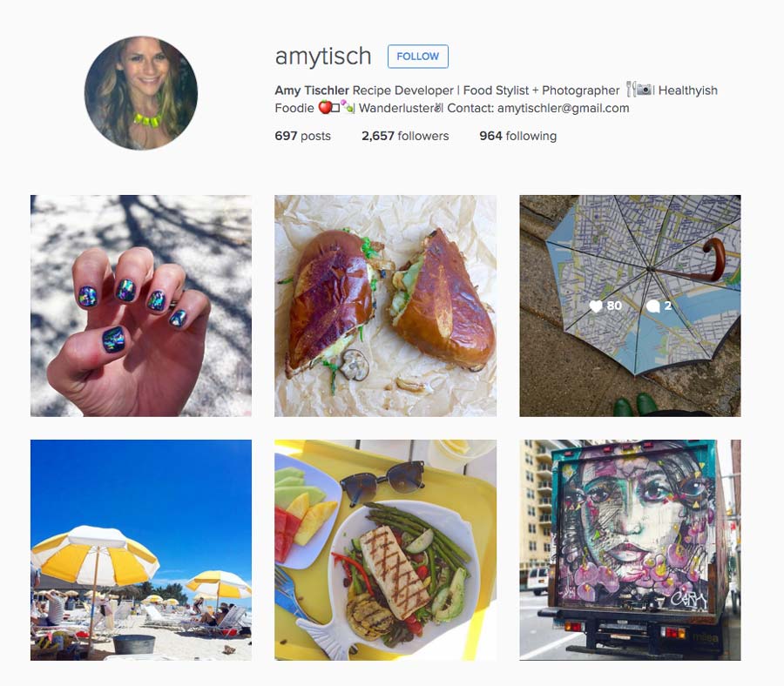
Task: Open the holographic nail polish photo
Action: (141, 306)
